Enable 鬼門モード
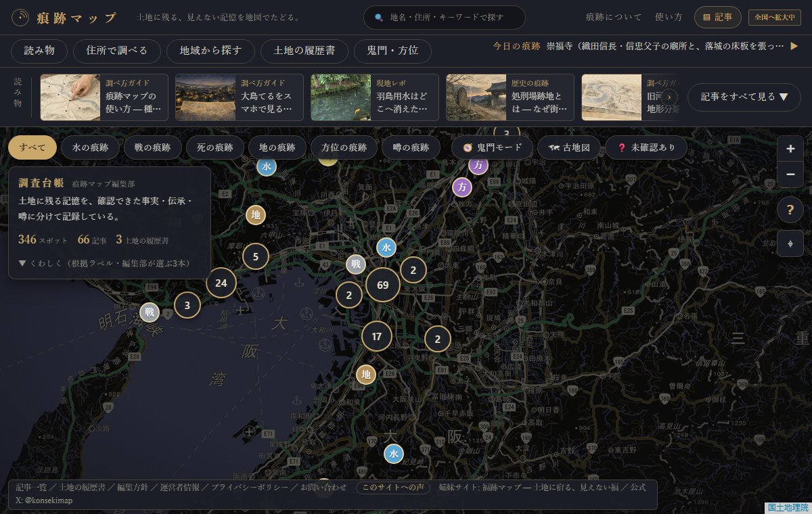812x514 pixels. (493, 147)
